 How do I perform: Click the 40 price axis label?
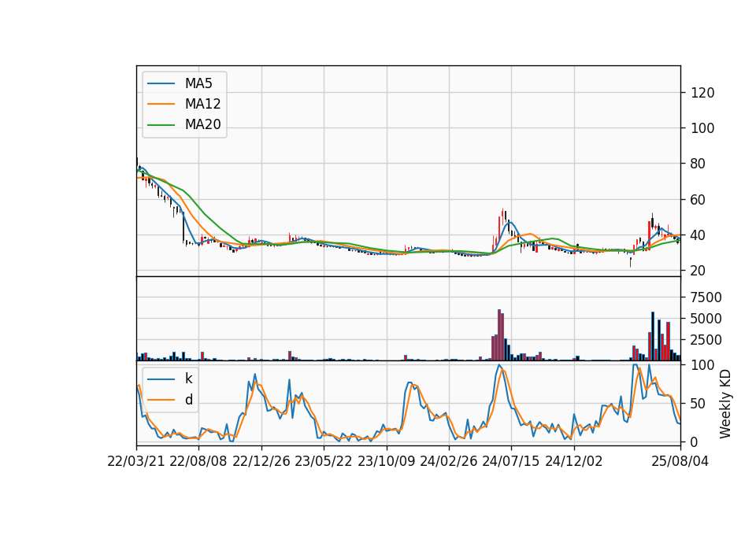tap(699, 235)
